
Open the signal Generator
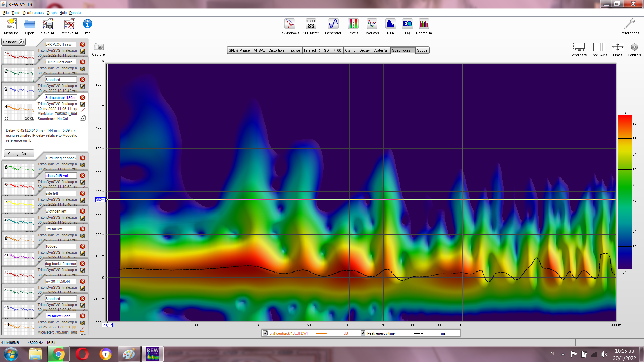(x=333, y=27)
